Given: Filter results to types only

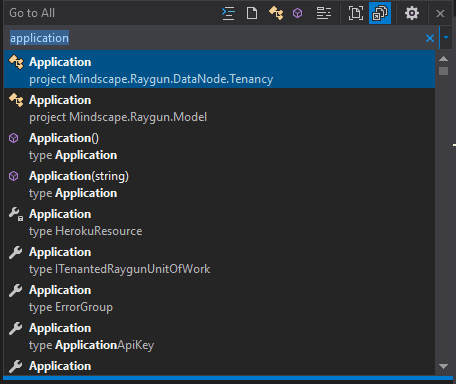Looking at the screenshot, I should click(x=276, y=13).
